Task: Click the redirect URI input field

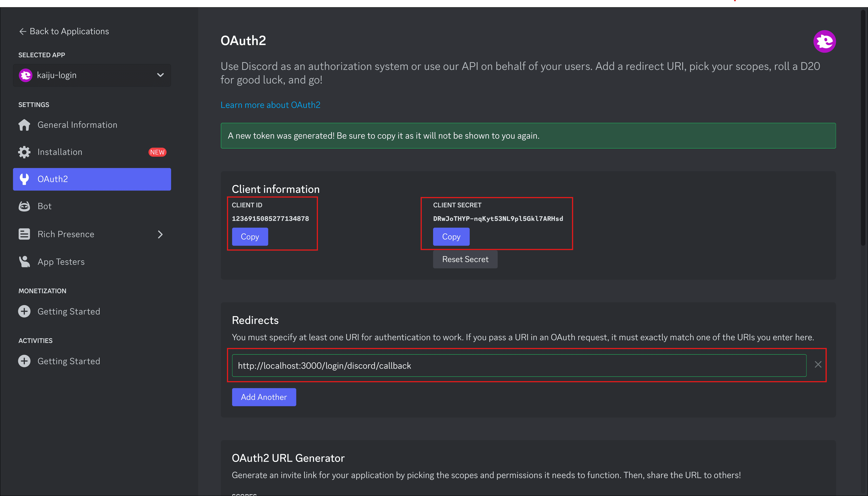Action: tap(519, 365)
